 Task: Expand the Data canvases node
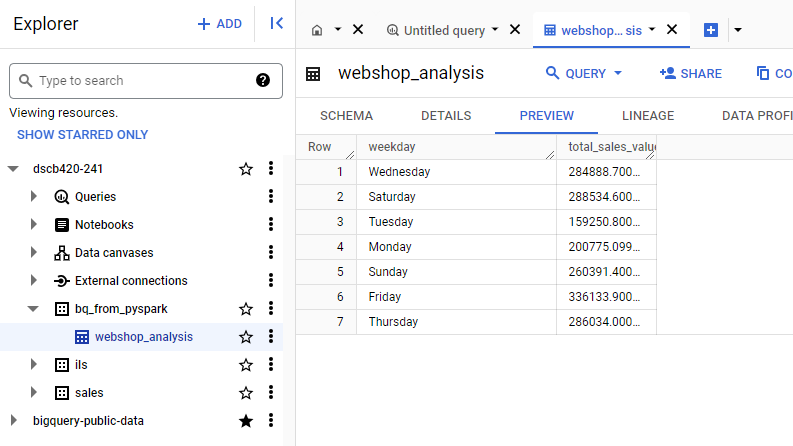pyautogui.click(x=33, y=252)
